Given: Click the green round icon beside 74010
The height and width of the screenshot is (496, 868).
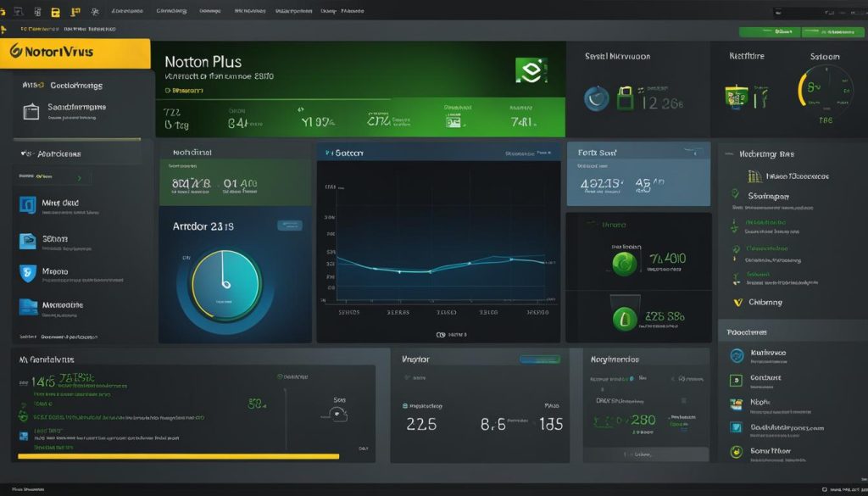Looking at the screenshot, I should [x=624, y=263].
